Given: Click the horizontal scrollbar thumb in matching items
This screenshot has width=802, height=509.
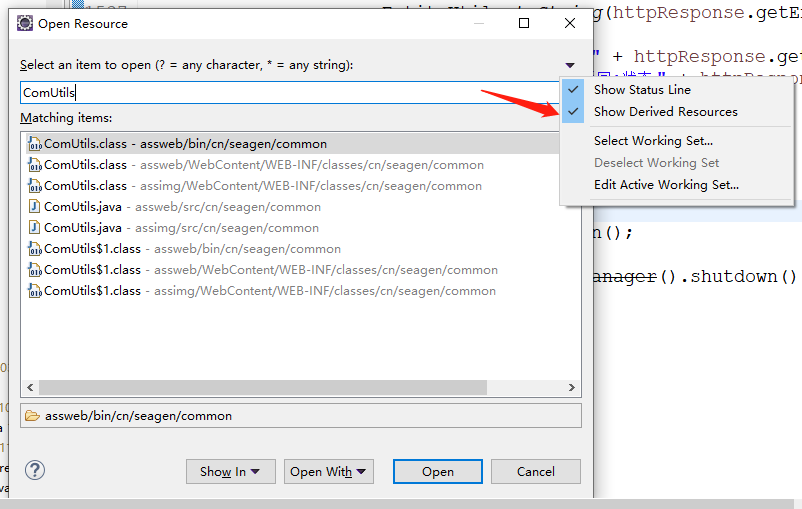Looking at the screenshot, I should (x=263, y=387).
